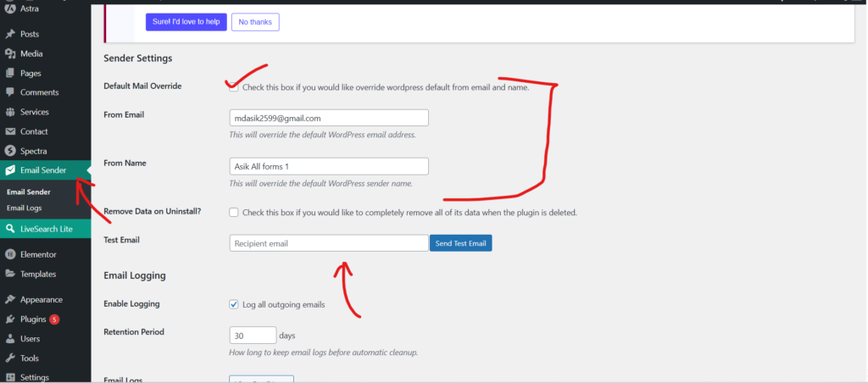
Task: Click the Contact envelope icon
Action: click(9, 131)
